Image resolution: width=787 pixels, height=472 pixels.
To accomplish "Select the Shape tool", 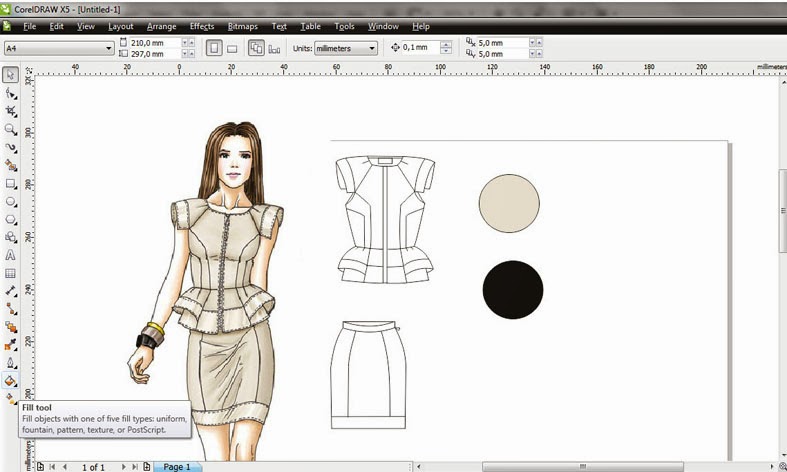I will pos(10,93).
